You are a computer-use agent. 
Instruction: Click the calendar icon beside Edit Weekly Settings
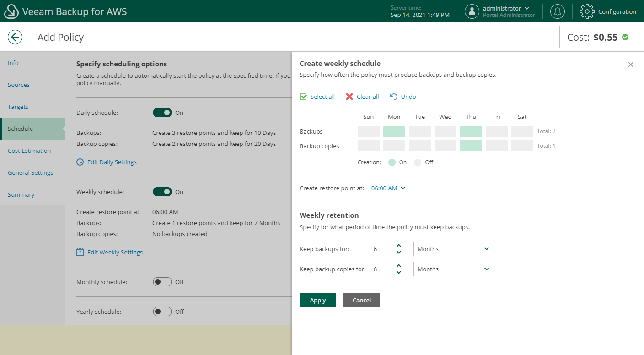tap(80, 252)
